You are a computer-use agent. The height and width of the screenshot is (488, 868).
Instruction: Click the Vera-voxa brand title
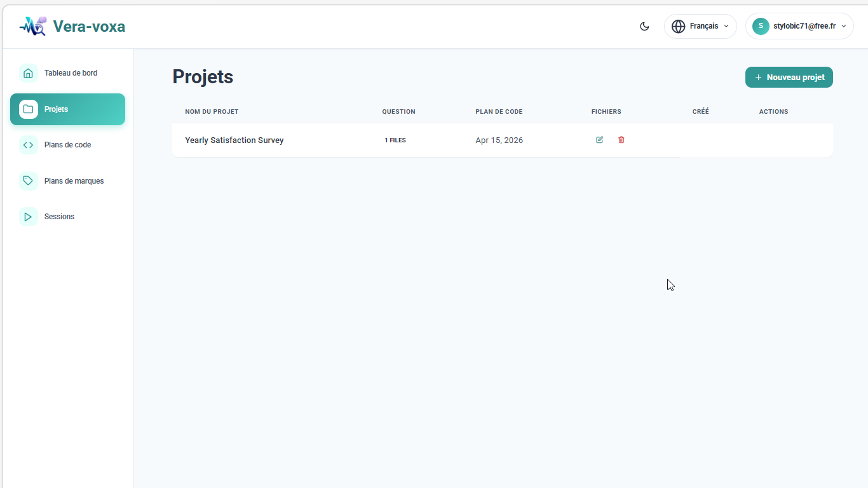pyautogui.click(x=89, y=26)
